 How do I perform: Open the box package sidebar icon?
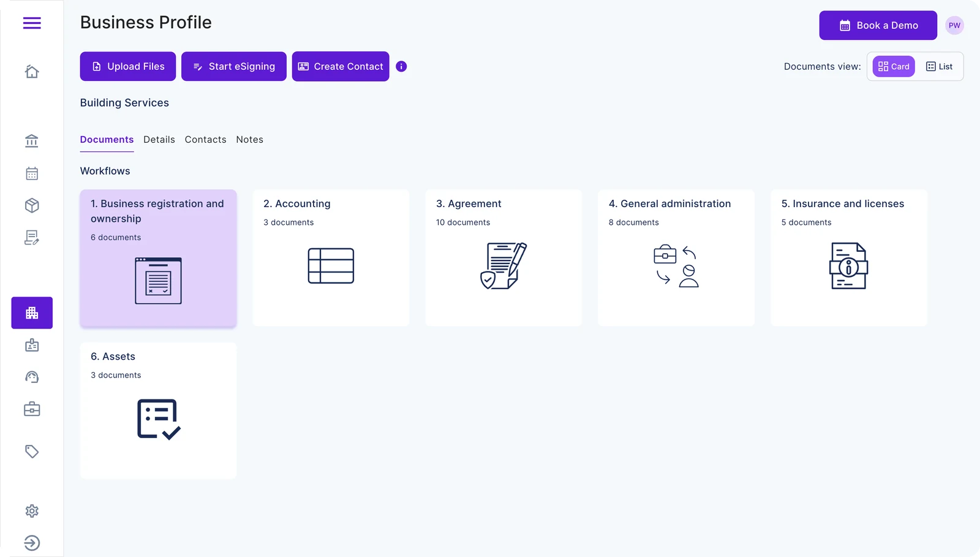point(32,205)
